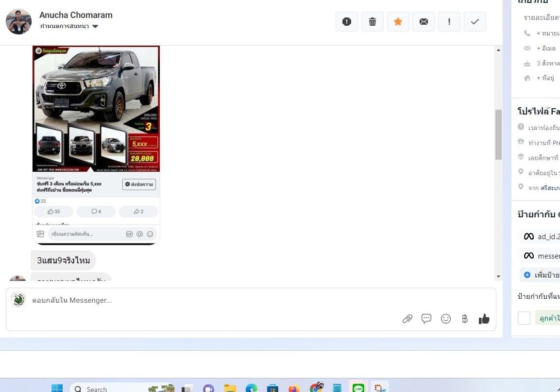Mark conversation unread with envelope icon

(x=424, y=22)
